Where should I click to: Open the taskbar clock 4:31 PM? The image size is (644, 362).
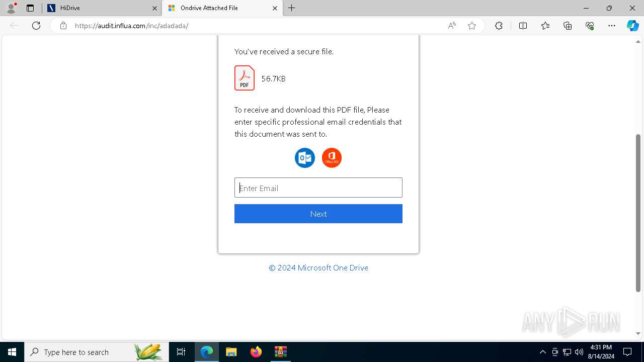click(x=601, y=352)
